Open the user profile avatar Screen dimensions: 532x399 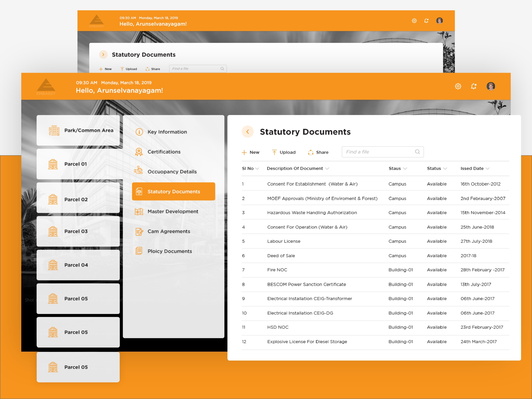pyautogui.click(x=491, y=86)
